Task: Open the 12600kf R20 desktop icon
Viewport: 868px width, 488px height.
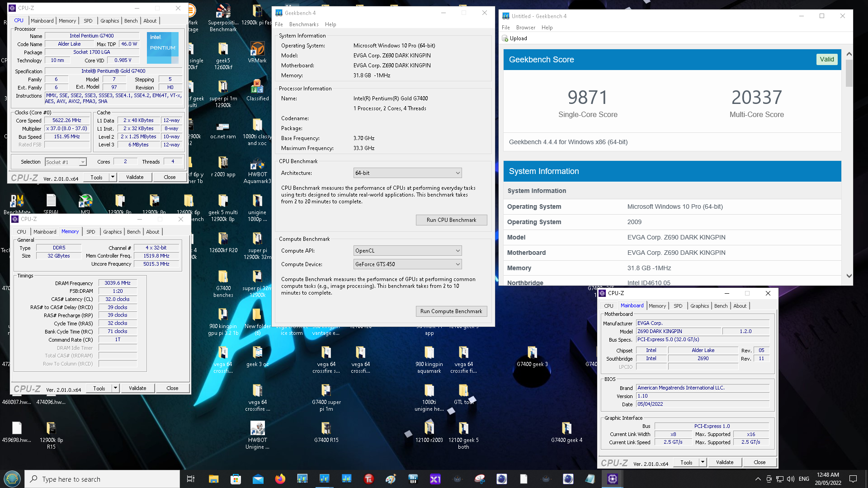Action: click(223, 242)
